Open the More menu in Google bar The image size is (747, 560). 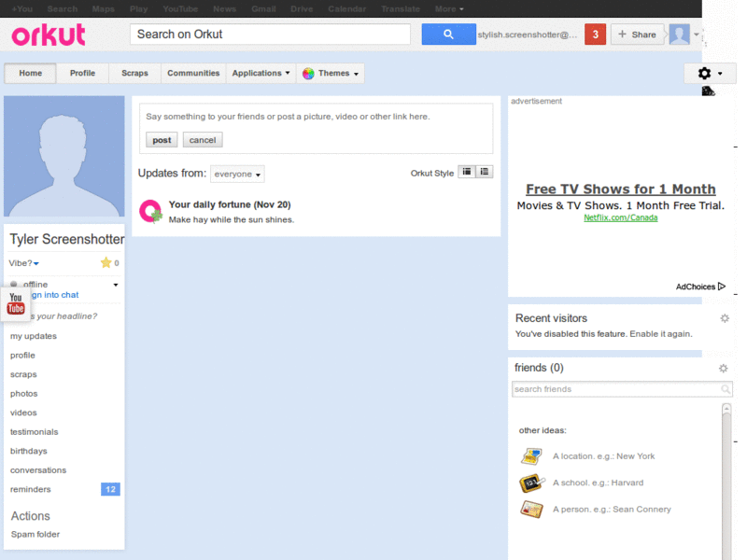449,9
